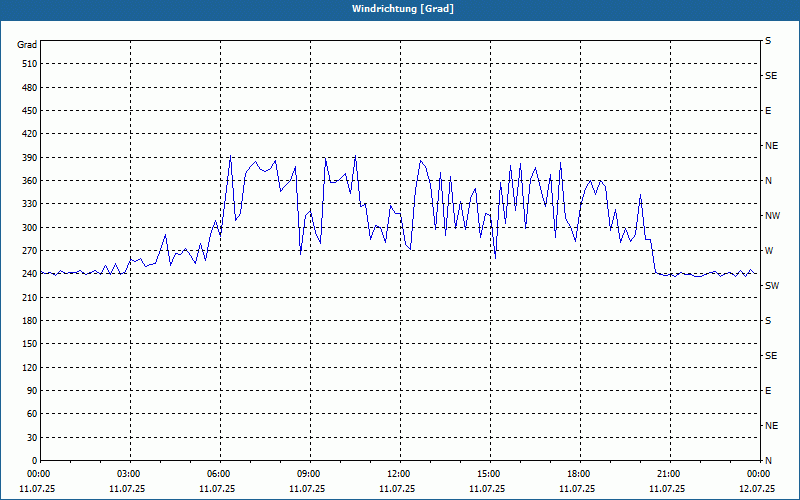Click the 00:00 label above 12.07.25
The height and width of the screenshot is (500, 800).
(x=757, y=474)
